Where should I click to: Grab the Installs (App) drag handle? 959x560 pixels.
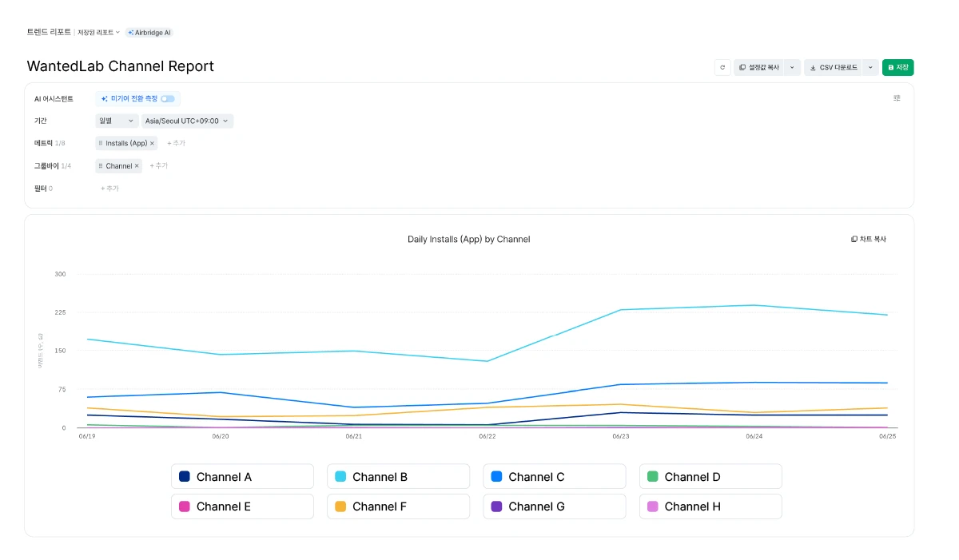point(101,144)
